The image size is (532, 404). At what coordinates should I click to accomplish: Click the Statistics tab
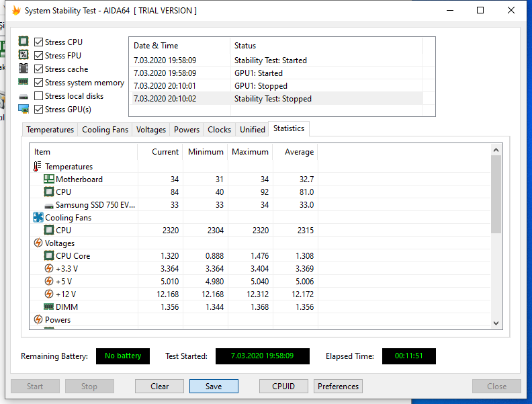(289, 128)
